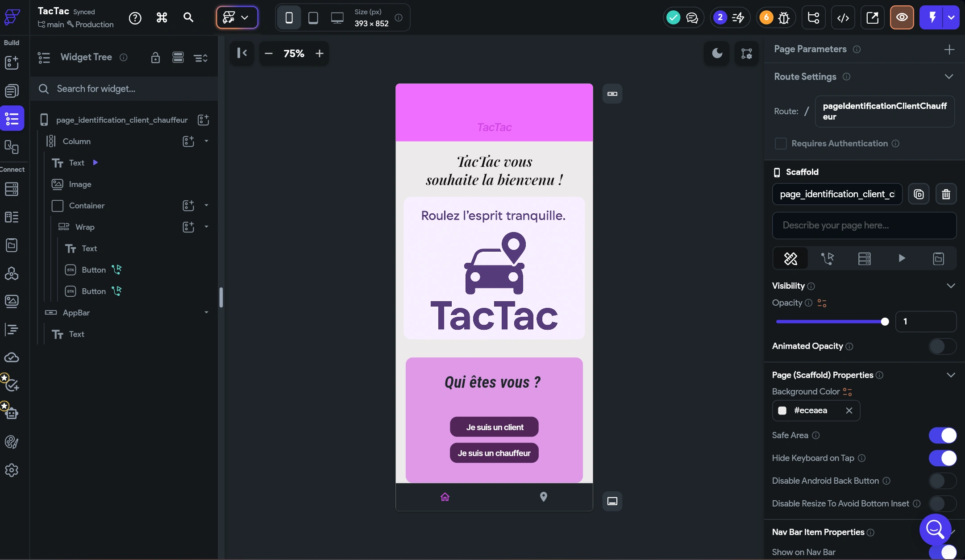Enable the Animated Opacity switch
The width and height of the screenshot is (965, 560).
click(942, 346)
